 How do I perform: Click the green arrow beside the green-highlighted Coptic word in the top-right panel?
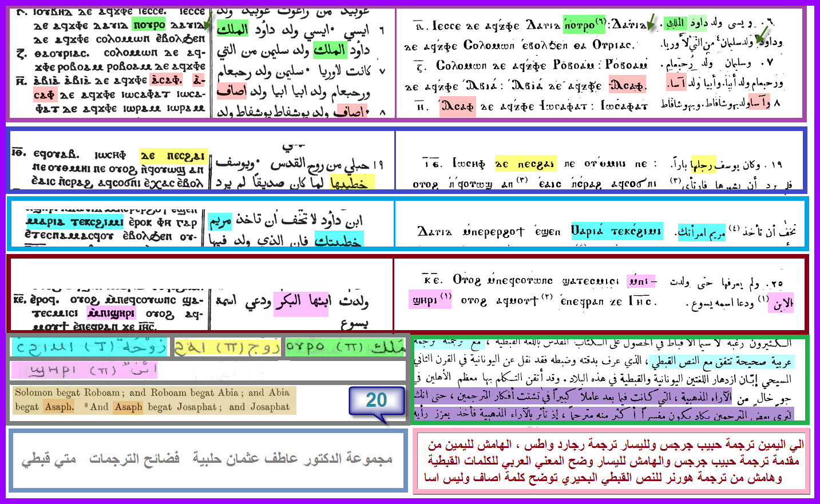coord(651,23)
